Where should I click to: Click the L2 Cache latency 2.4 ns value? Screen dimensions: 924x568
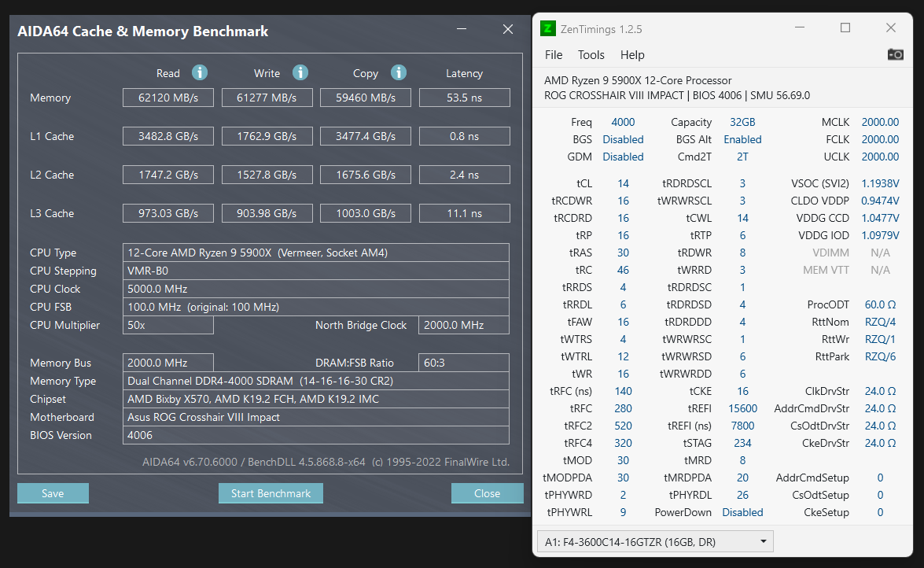coord(464,175)
